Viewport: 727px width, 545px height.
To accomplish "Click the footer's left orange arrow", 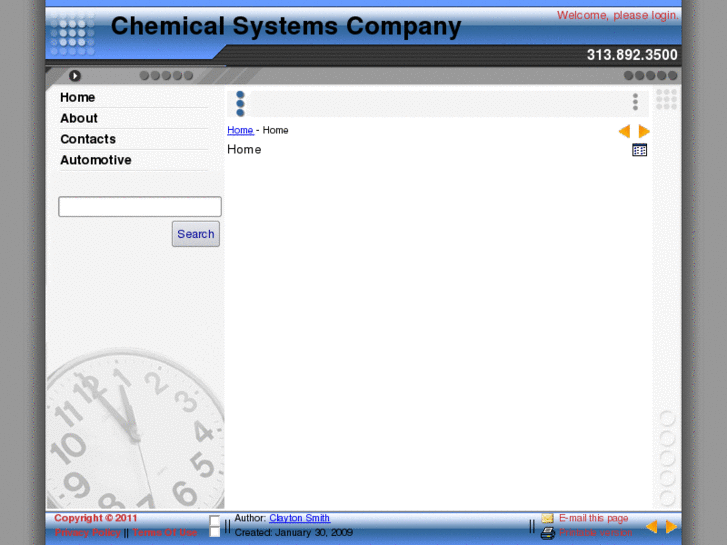I will [x=652, y=526].
